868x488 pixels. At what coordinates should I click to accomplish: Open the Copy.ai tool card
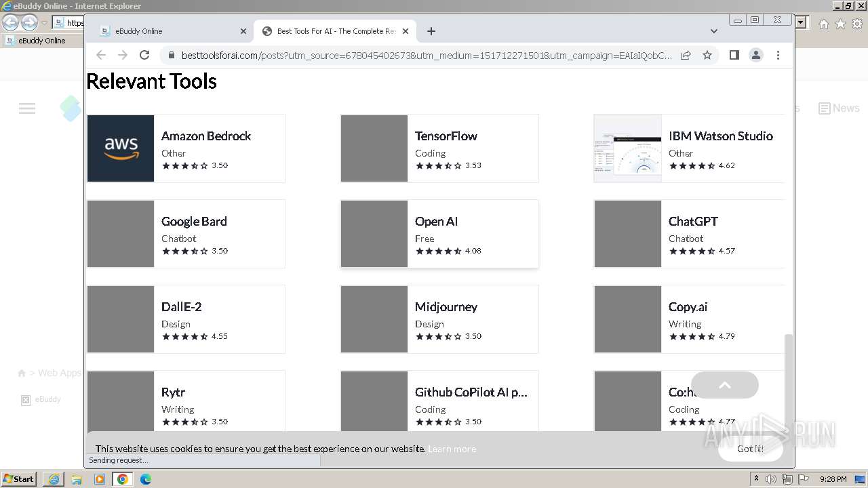[x=689, y=319]
